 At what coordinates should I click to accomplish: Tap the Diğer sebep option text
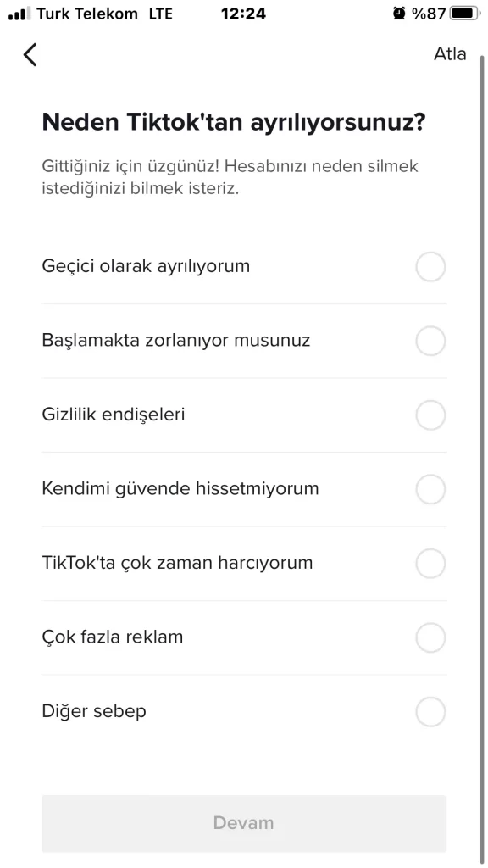[94, 711]
